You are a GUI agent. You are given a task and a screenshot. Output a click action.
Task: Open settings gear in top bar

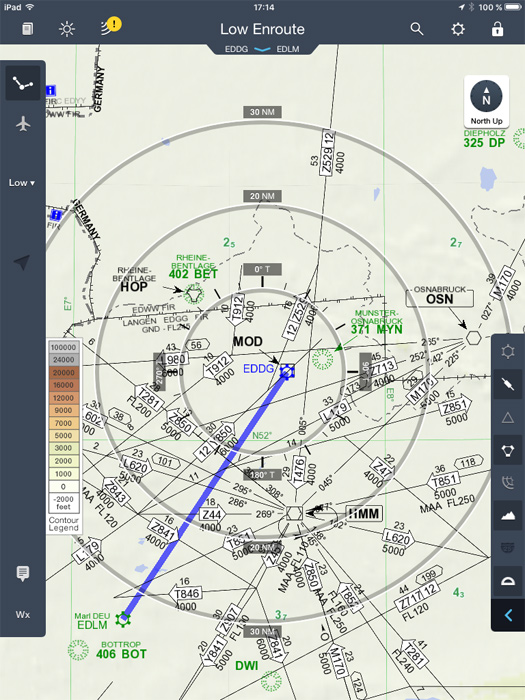[x=458, y=29]
